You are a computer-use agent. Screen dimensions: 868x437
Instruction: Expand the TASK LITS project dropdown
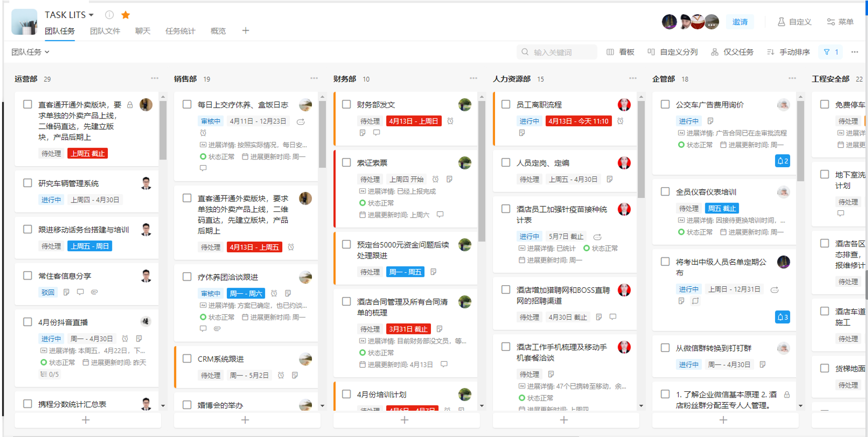coord(91,15)
